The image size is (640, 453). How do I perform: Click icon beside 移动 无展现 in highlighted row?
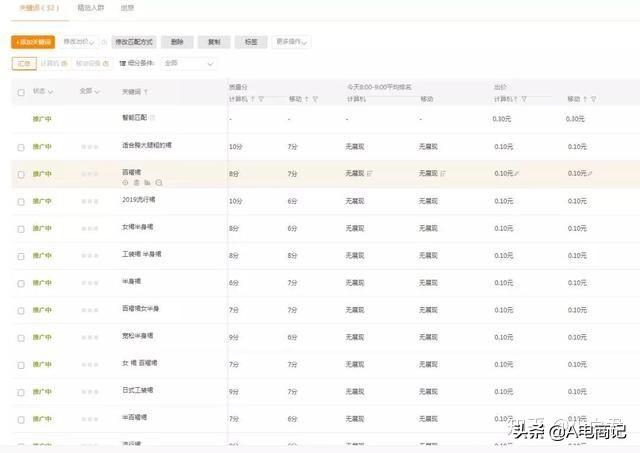443,174
